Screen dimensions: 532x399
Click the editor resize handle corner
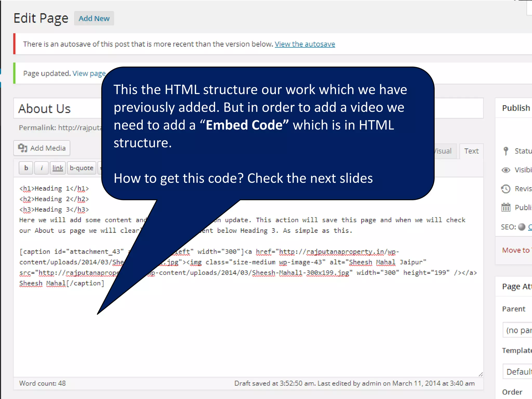tap(481, 374)
